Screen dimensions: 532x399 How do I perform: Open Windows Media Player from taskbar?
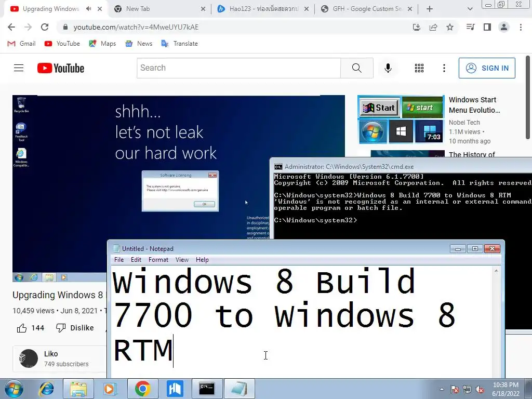click(110, 389)
